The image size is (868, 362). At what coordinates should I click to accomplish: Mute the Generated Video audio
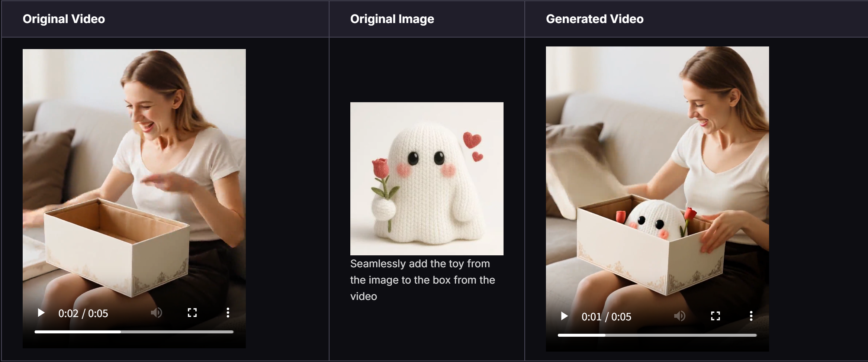click(x=680, y=316)
